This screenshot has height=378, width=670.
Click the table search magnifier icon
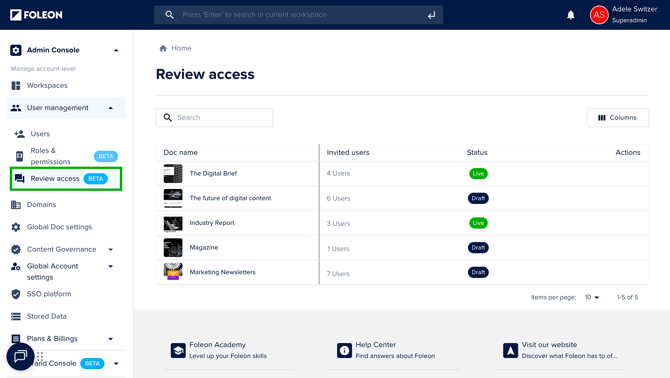pos(168,117)
